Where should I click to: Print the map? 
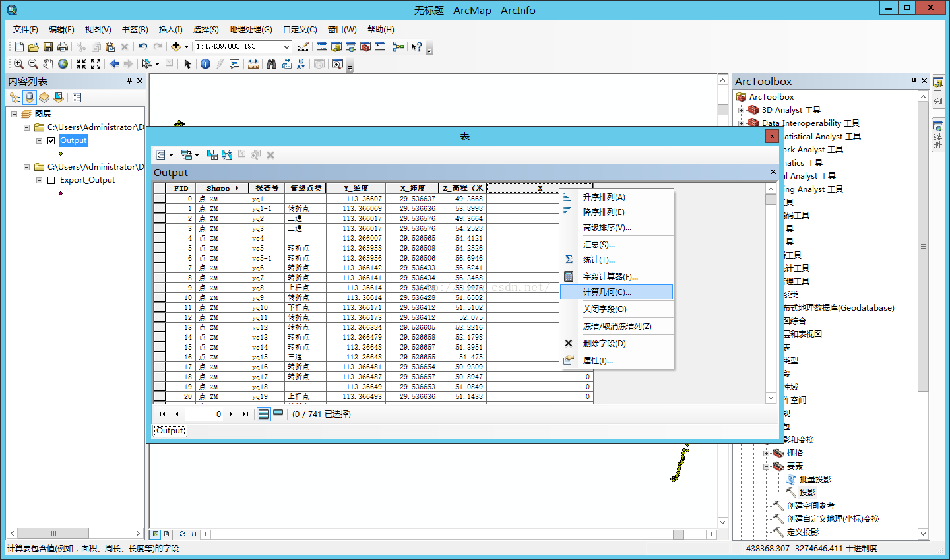pyautogui.click(x=63, y=47)
